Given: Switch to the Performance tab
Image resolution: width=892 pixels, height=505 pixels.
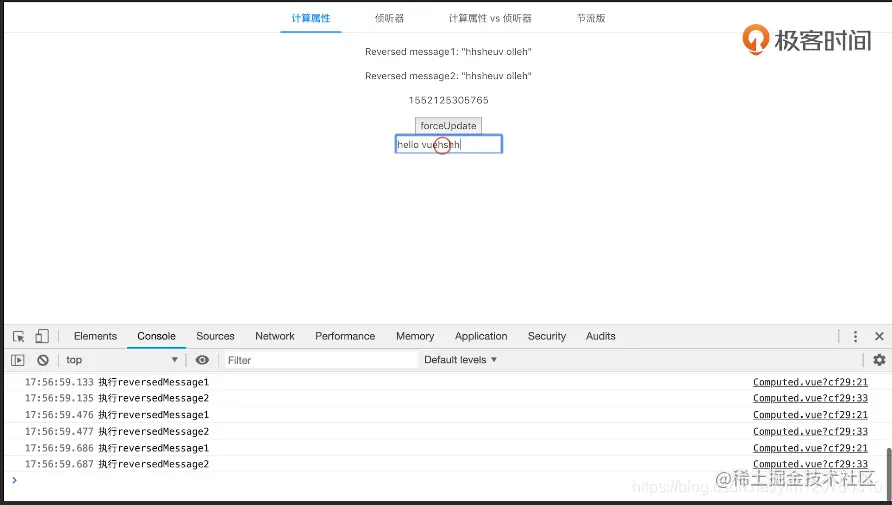Looking at the screenshot, I should tap(345, 336).
